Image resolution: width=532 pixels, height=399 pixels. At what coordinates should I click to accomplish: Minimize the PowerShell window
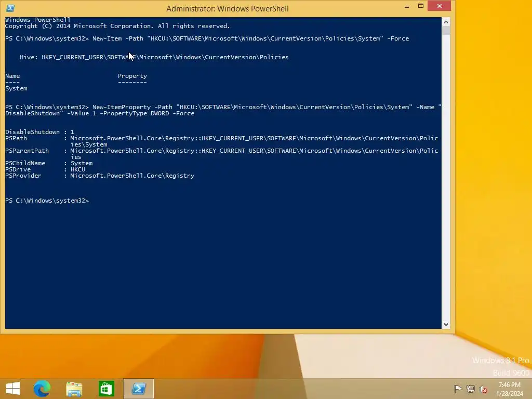(x=406, y=6)
